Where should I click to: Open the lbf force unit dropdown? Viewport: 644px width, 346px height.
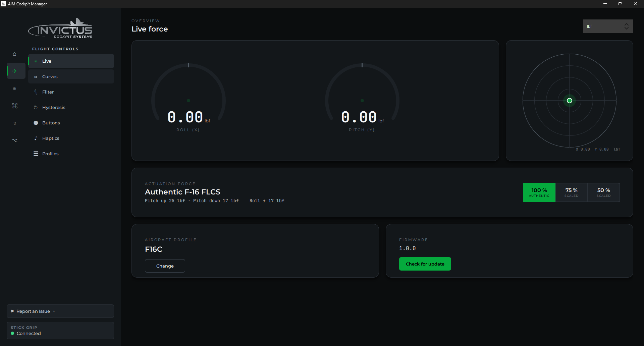coord(608,26)
